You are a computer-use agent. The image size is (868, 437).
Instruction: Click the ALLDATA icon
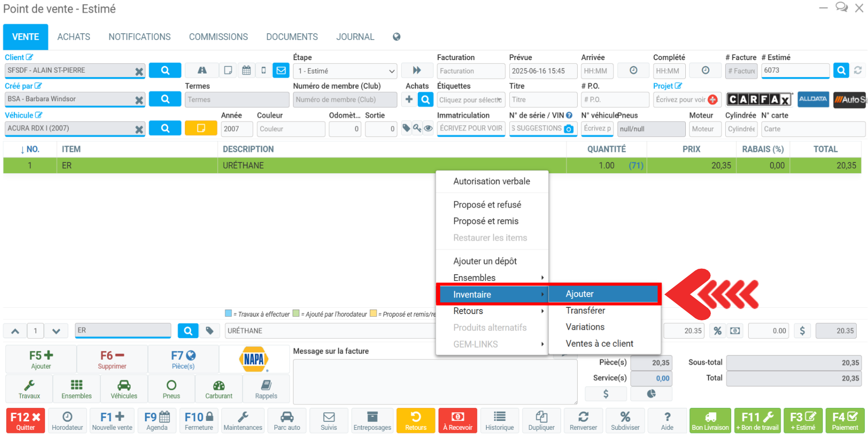pyautogui.click(x=812, y=99)
